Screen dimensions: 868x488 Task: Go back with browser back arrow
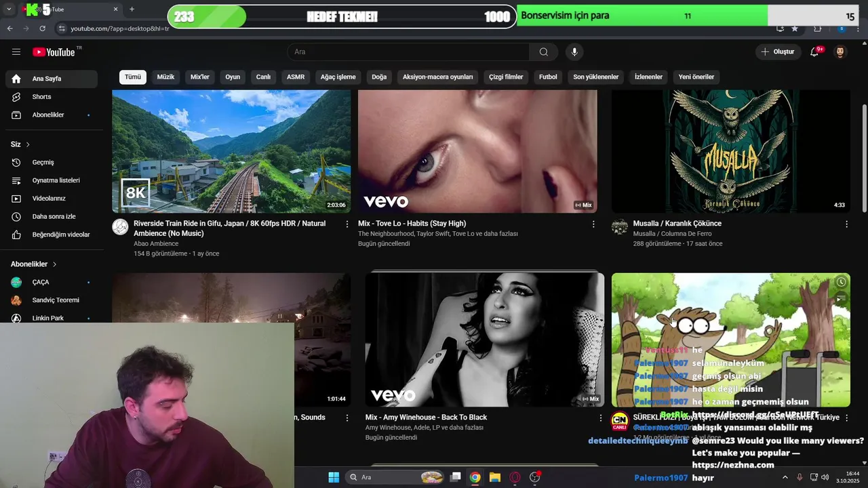tap(9, 28)
